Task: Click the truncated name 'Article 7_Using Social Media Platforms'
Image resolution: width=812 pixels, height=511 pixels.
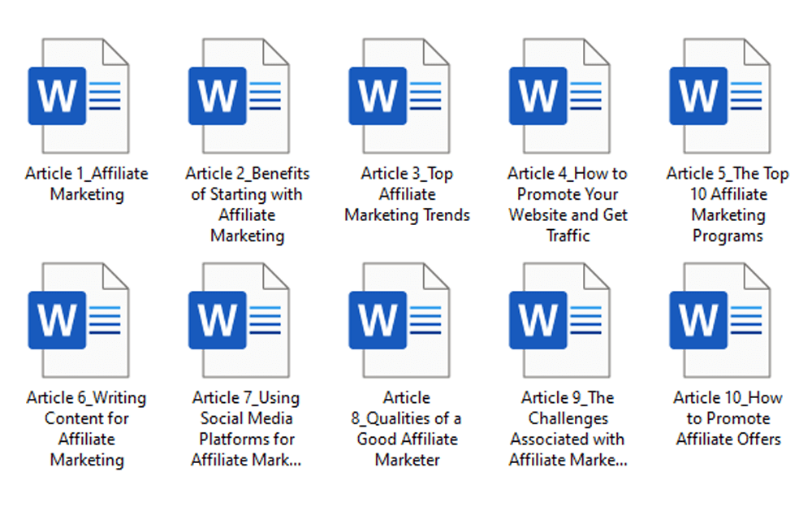Action: click(x=247, y=429)
